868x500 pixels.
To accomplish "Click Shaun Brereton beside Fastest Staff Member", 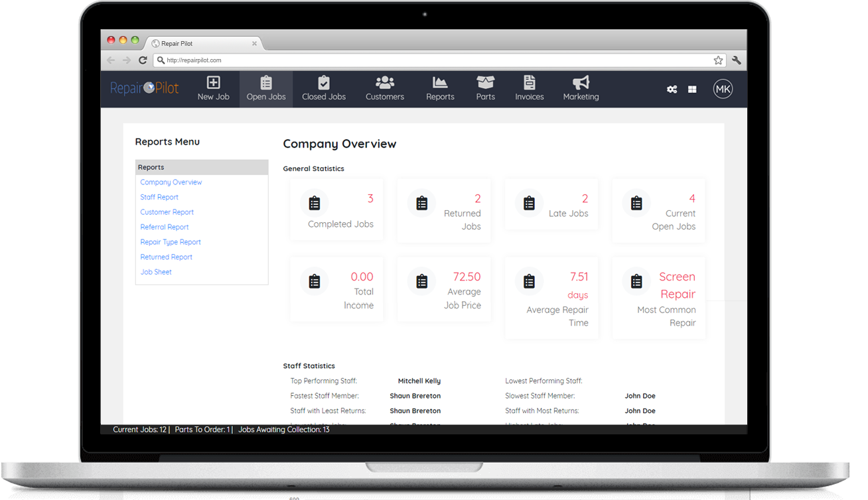I will click(415, 396).
